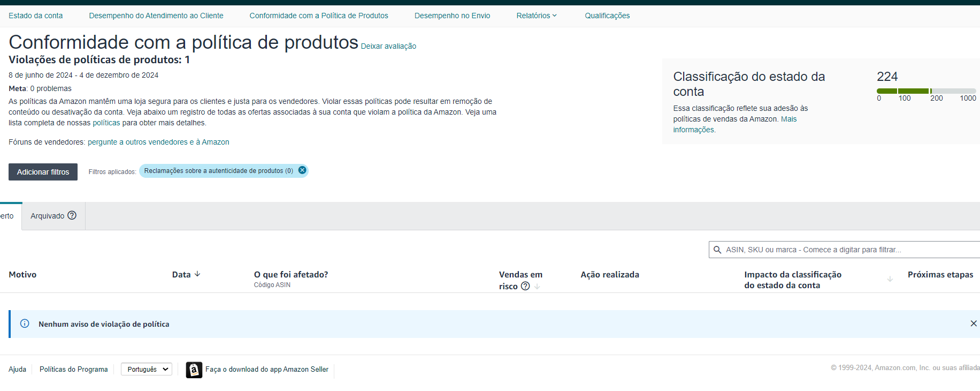Dismiss the no policy violation notice
This screenshot has height=391, width=980.
(x=974, y=324)
